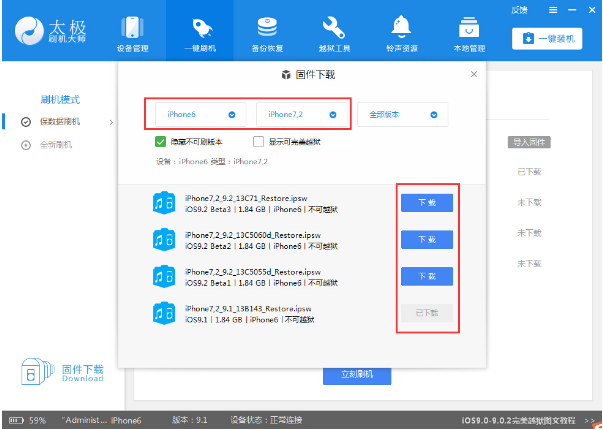Select the iPhone7,2_9.2_13C71_Restore.ipsw file name
Viewport: 603px width, 430px height.
coord(248,198)
